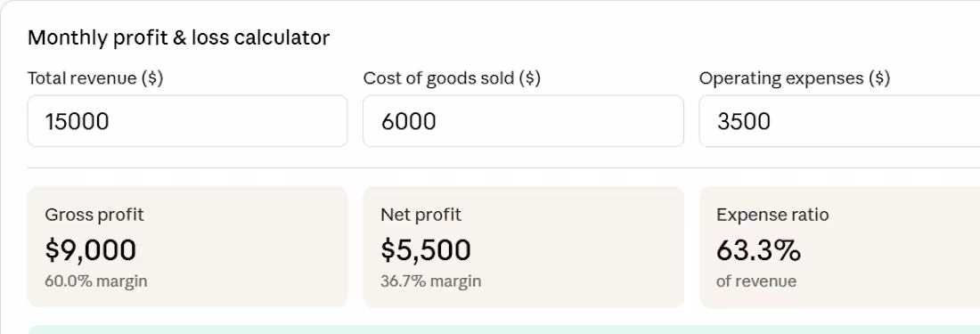Click the 'of revenue' caption
980x334 pixels.
coord(756,281)
